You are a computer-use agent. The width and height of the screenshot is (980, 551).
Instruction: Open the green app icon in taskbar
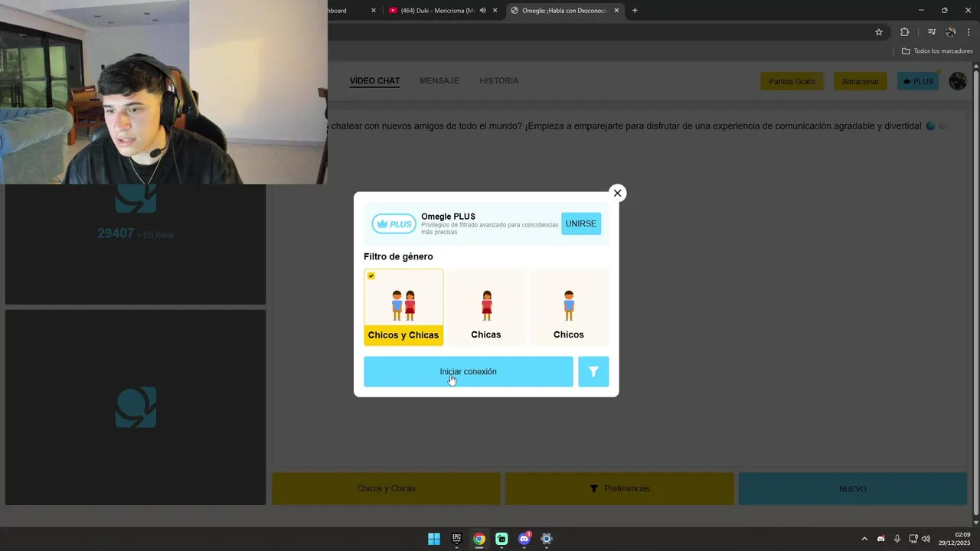pos(501,539)
